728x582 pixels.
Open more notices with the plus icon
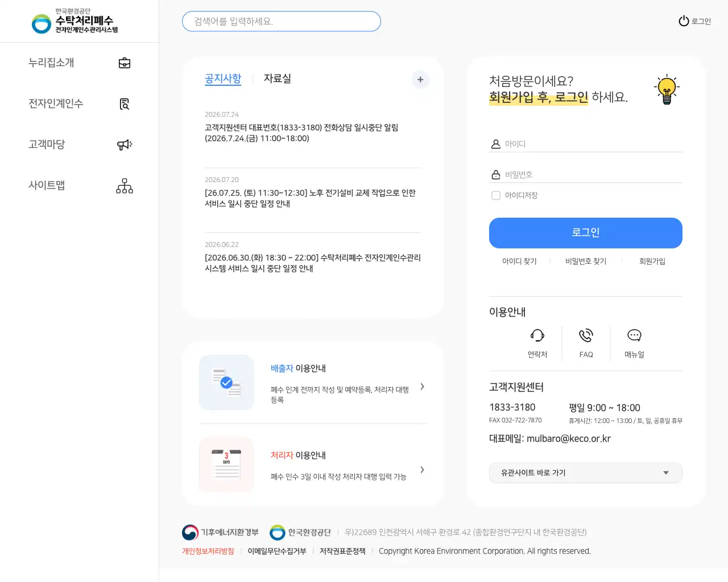point(420,80)
